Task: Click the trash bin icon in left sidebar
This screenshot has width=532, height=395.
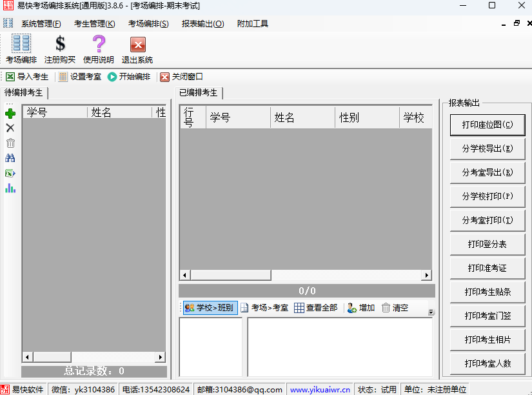Action: (10, 143)
